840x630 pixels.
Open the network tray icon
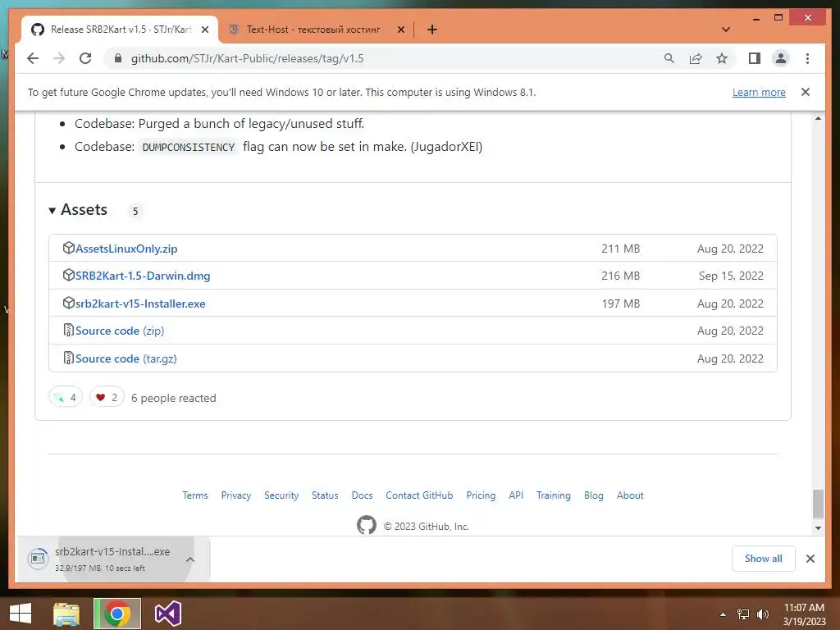click(x=743, y=614)
